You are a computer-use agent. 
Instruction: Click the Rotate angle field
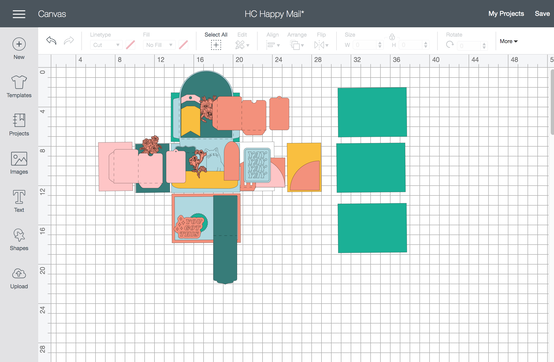[x=469, y=45]
